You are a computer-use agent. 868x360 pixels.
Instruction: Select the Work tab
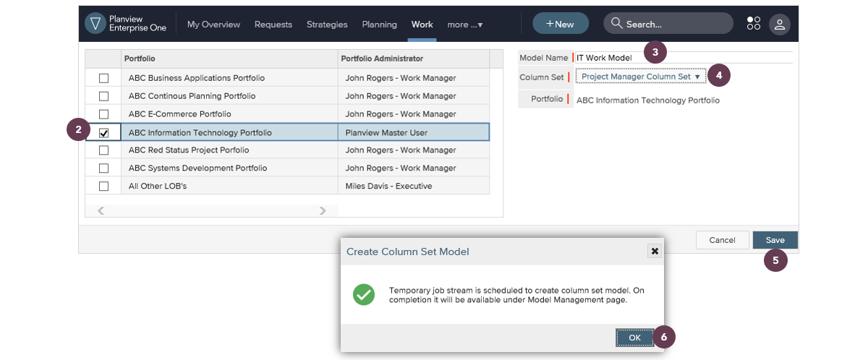point(422,24)
